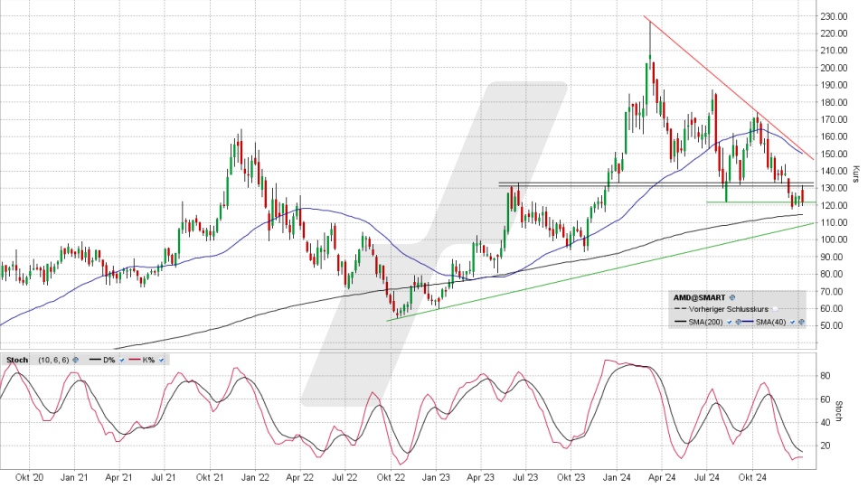
Task: Click the 20 Stoch axis label
Action: pos(825,446)
